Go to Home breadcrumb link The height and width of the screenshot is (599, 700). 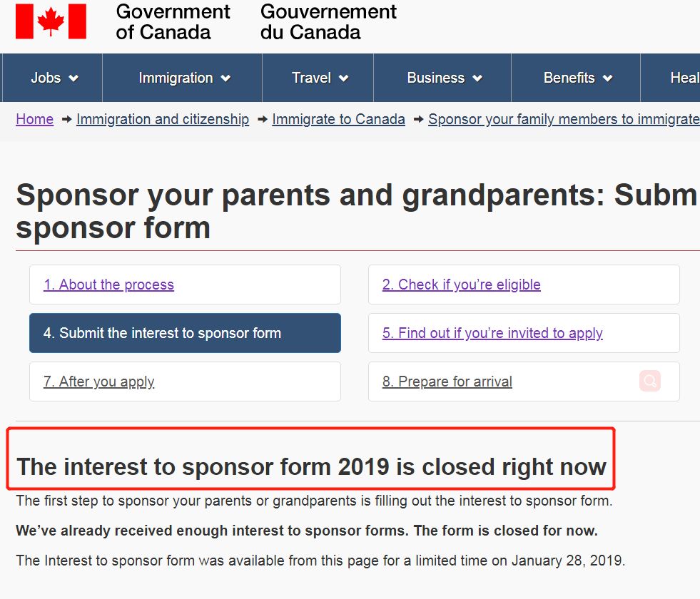tap(34, 119)
